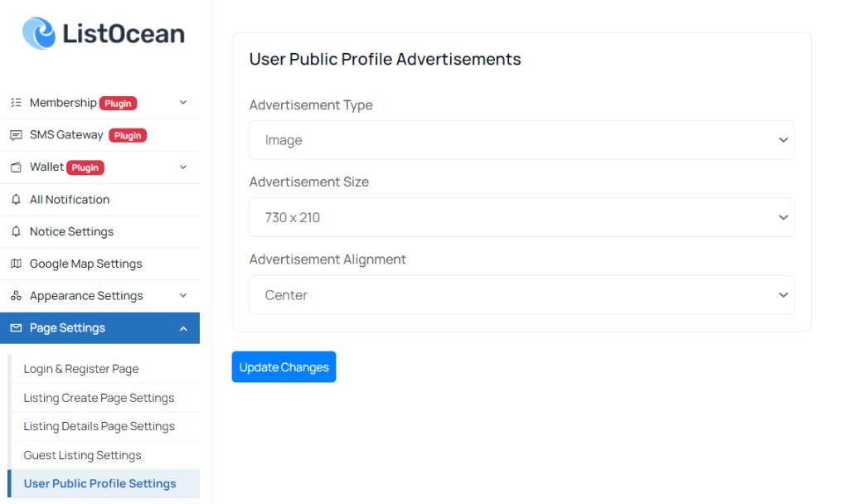This screenshot has height=504, width=849.
Task: Click the Advertisement Type label
Action: pyautogui.click(x=311, y=105)
